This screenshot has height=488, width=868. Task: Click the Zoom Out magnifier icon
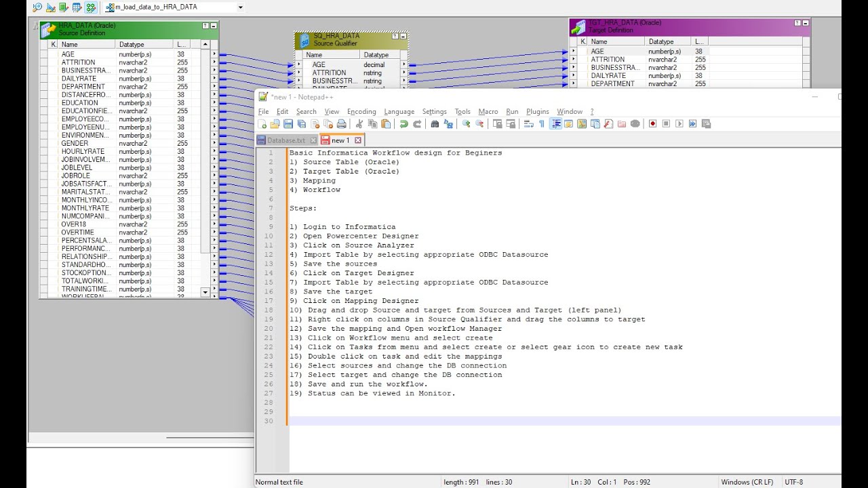click(479, 124)
